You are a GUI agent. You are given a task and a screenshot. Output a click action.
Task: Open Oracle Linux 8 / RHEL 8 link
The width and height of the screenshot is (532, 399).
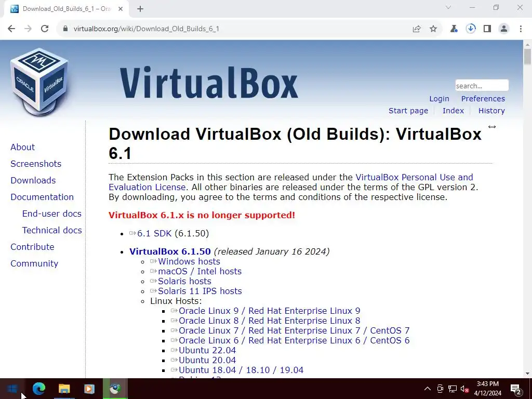point(270,321)
